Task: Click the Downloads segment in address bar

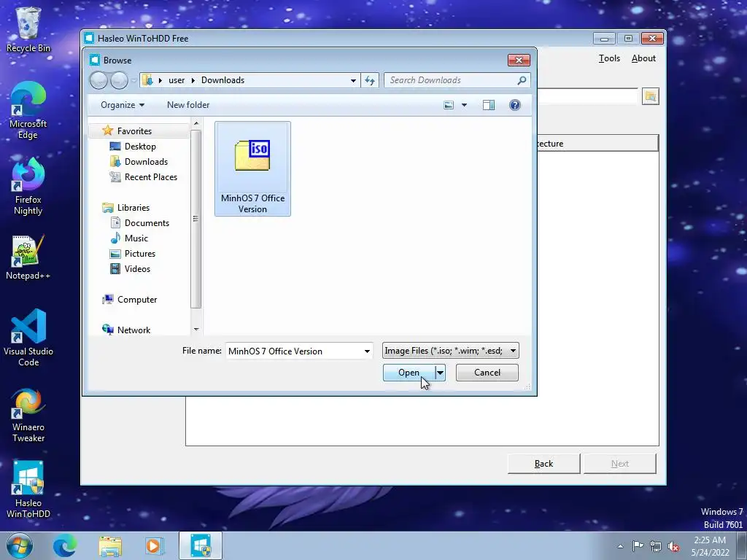Action: pos(222,80)
